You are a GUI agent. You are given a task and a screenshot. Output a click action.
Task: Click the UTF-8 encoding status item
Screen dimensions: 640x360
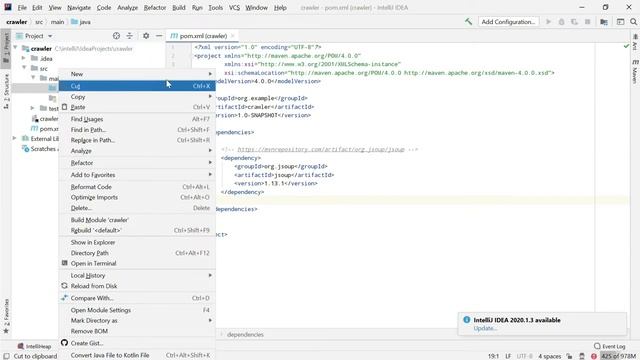(x=524, y=356)
